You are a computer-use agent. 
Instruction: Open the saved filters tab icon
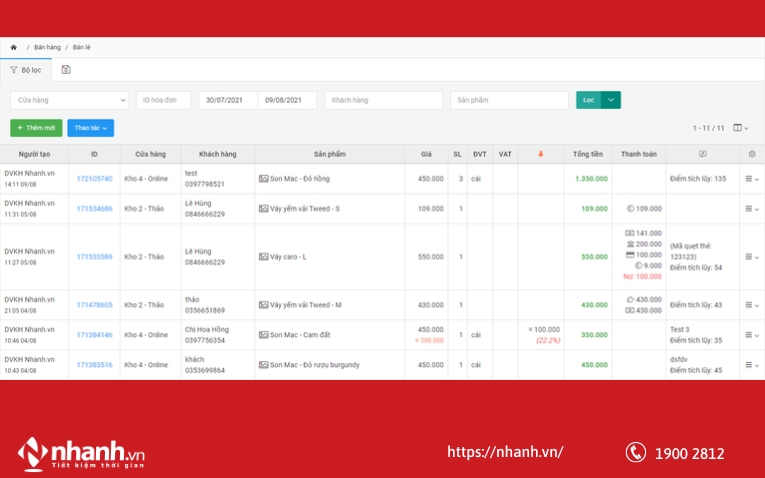[x=66, y=70]
